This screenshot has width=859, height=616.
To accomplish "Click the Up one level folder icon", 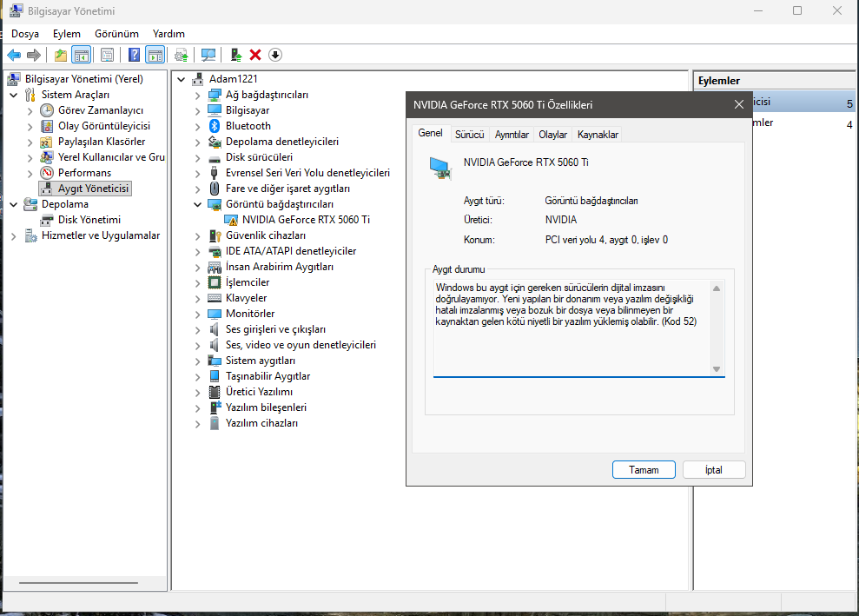I will 60,55.
